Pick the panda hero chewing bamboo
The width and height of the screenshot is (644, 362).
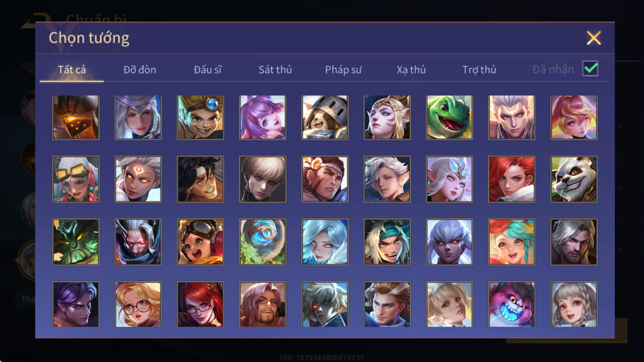pos(574,179)
